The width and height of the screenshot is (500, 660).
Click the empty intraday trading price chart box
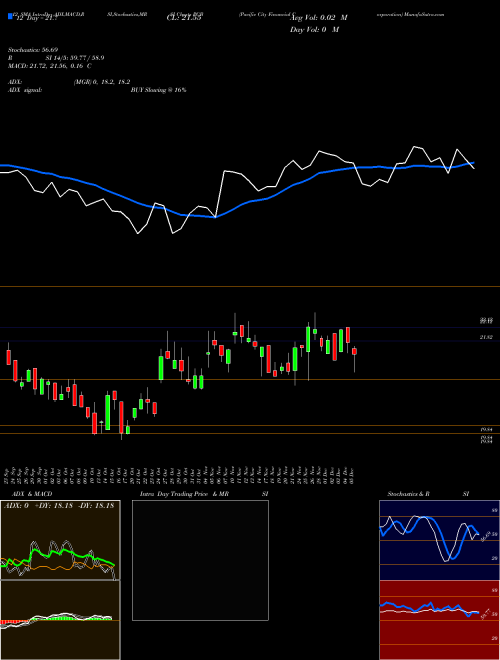[x=200, y=560]
